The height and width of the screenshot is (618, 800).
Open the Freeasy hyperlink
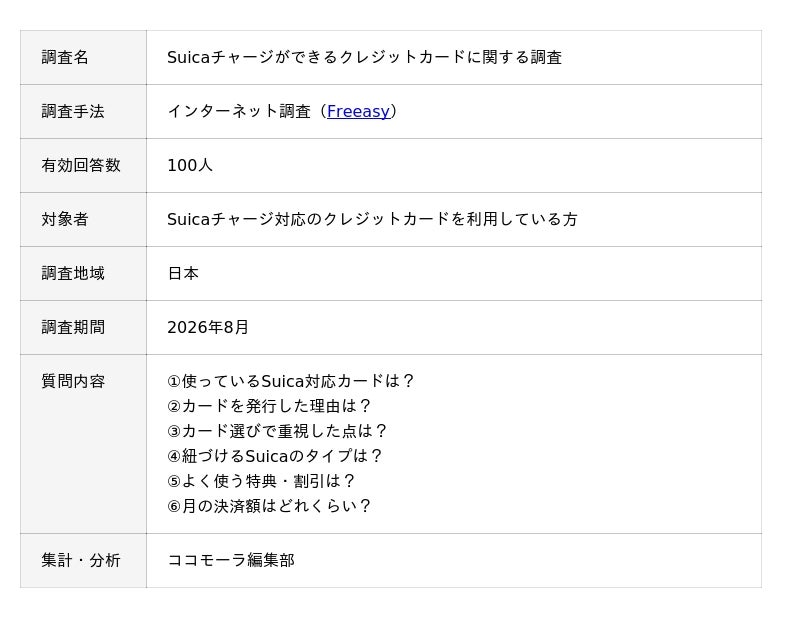point(358,111)
